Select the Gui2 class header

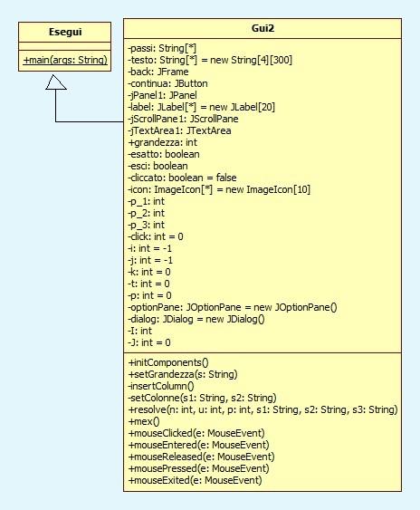[x=262, y=28]
